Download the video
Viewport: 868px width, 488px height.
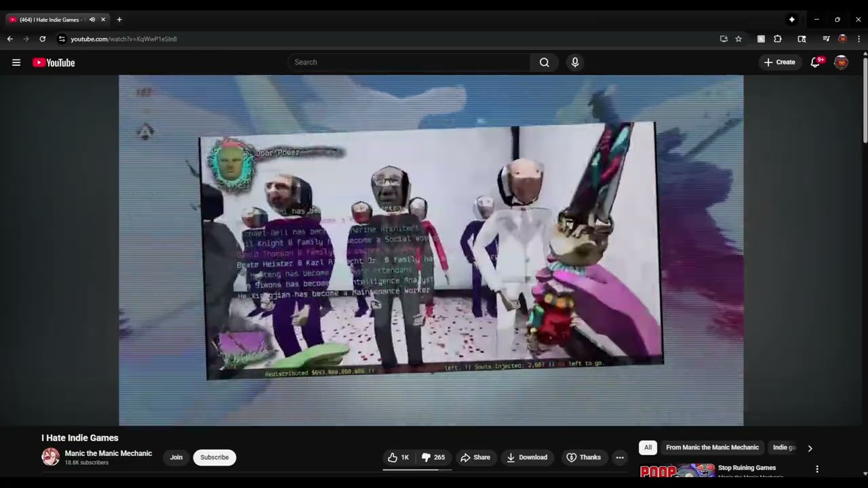coord(527,457)
